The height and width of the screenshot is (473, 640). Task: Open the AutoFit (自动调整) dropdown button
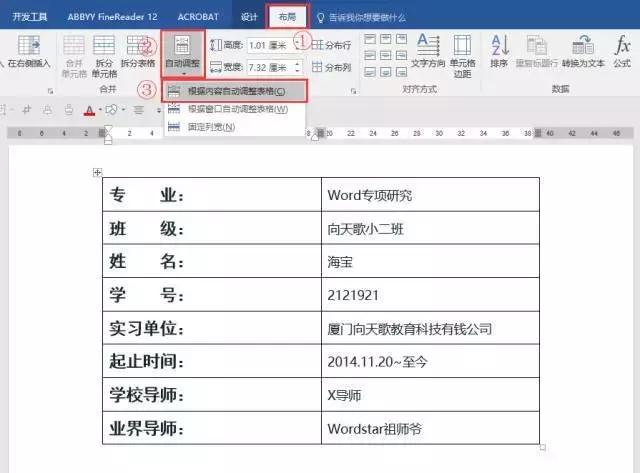[x=182, y=54]
